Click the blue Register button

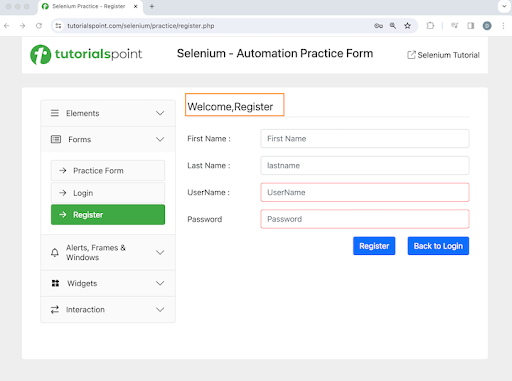coord(374,246)
